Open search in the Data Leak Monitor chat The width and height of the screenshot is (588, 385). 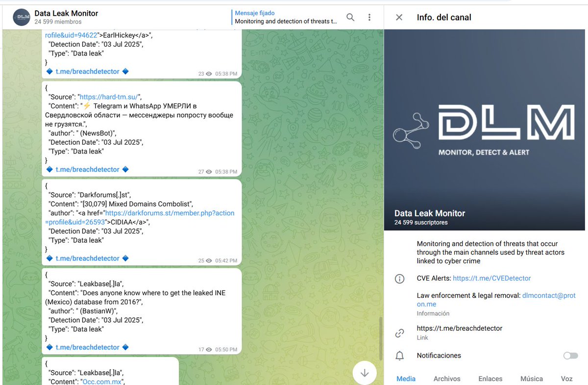(350, 17)
